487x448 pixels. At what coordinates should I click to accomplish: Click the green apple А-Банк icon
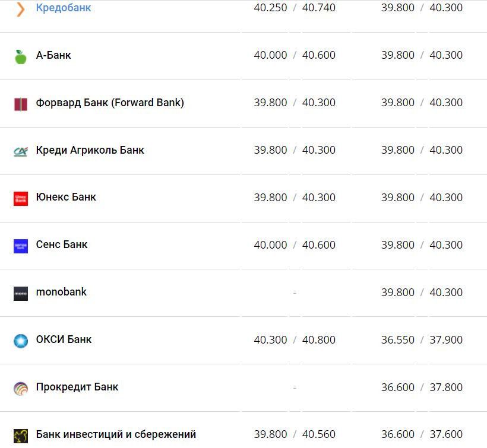pyautogui.click(x=21, y=56)
